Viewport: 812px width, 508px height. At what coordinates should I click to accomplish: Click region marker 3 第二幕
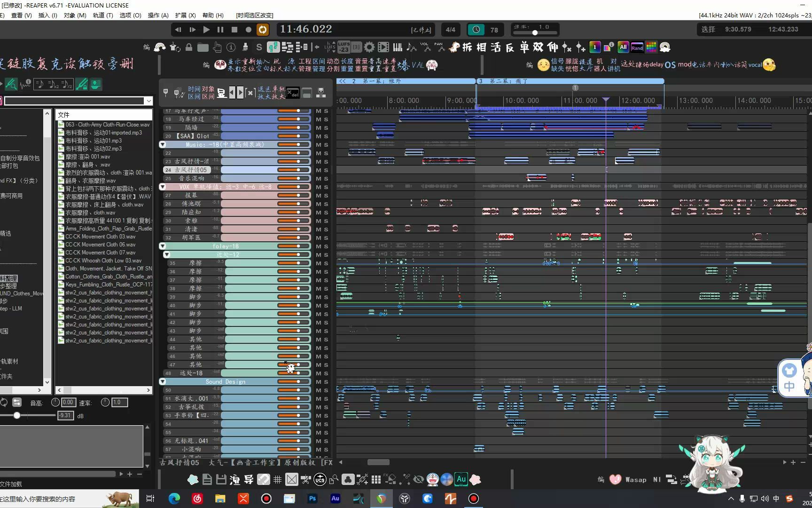click(x=570, y=81)
